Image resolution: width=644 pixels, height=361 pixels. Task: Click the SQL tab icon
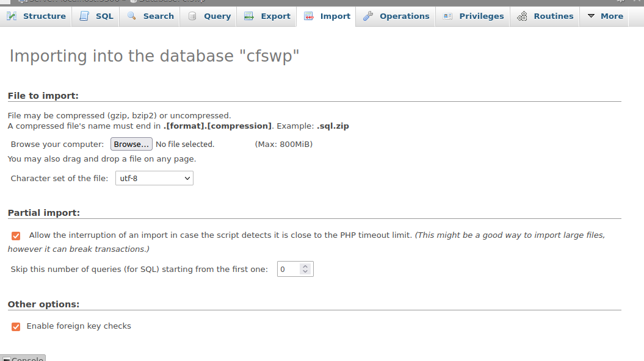click(x=84, y=16)
